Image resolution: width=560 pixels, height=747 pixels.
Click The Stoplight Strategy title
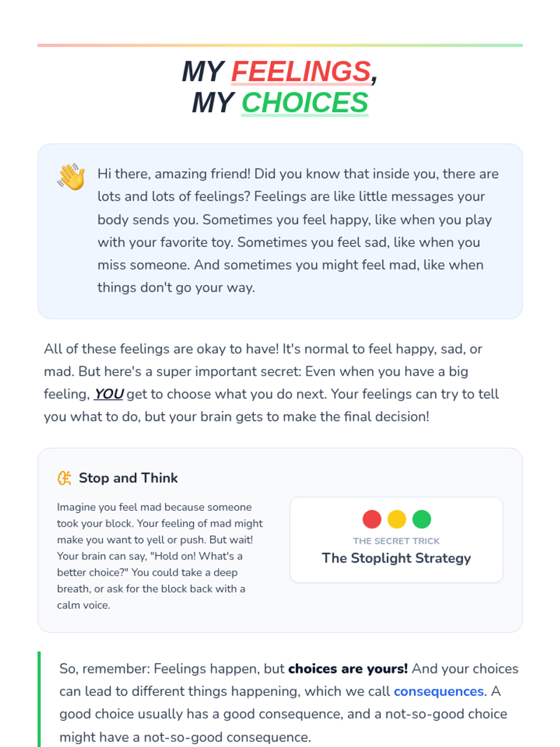click(x=396, y=558)
